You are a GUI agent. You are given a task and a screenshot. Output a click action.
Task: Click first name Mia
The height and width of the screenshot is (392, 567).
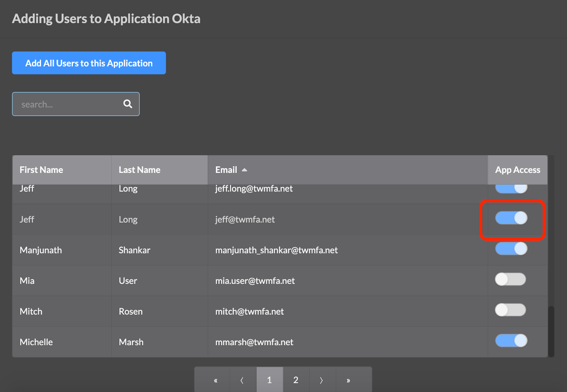(x=27, y=281)
